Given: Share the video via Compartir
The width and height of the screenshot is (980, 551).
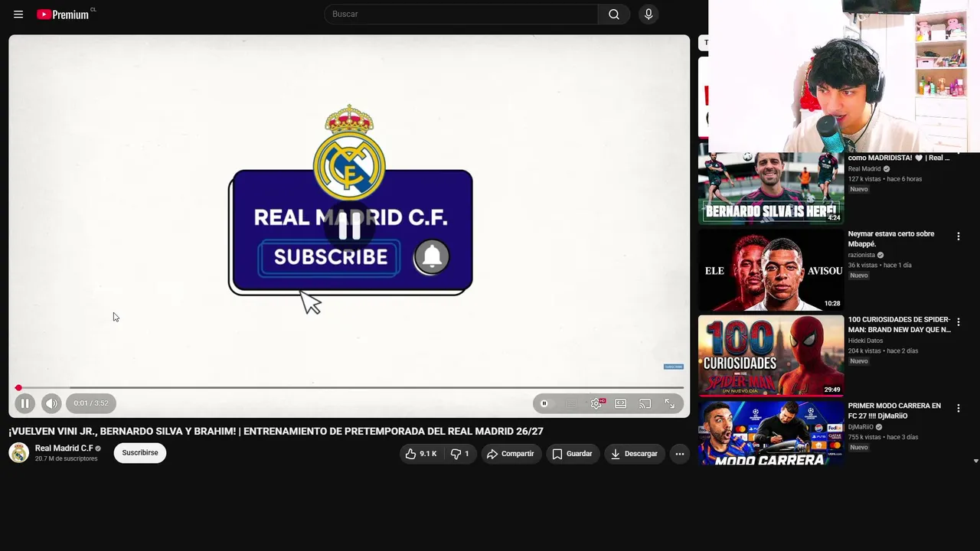Looking at the screenshot, I should click(511, 454).
